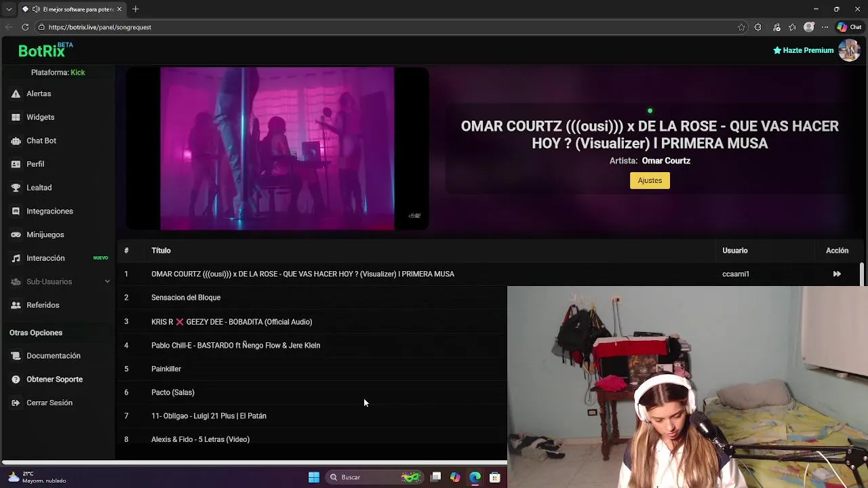Open Integraciones page

click(x=50, y=211)
